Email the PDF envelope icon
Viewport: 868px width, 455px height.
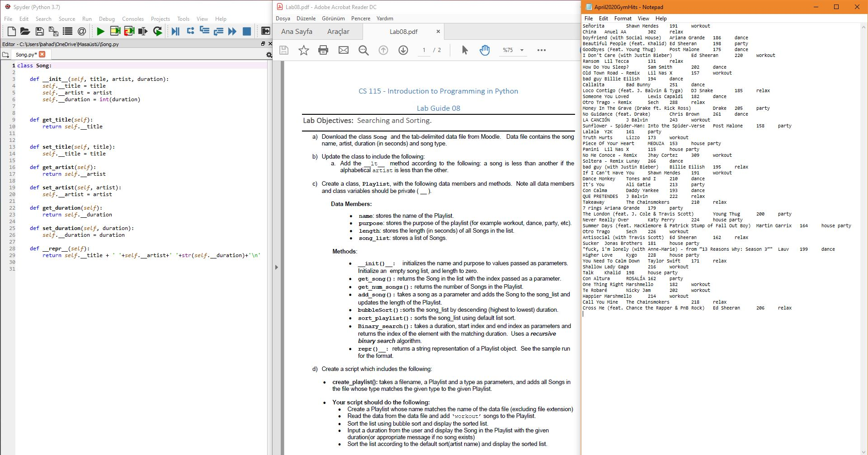pos(344,50)
